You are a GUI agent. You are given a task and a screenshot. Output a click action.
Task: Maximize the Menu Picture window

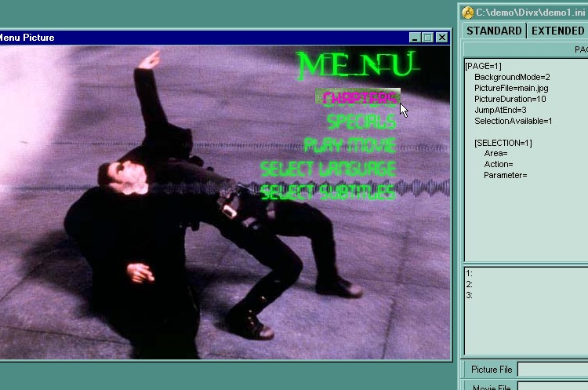(x=428, y=38)
